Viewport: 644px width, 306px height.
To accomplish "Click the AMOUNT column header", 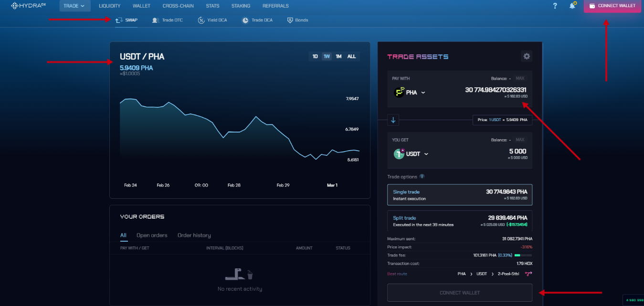I will (x=304, y=248).
